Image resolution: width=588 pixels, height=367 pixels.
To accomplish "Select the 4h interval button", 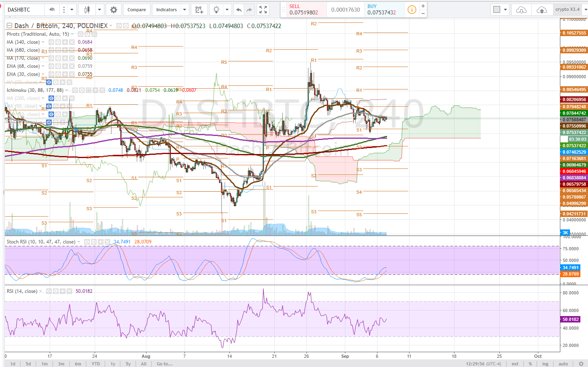I will pos(52,10).
